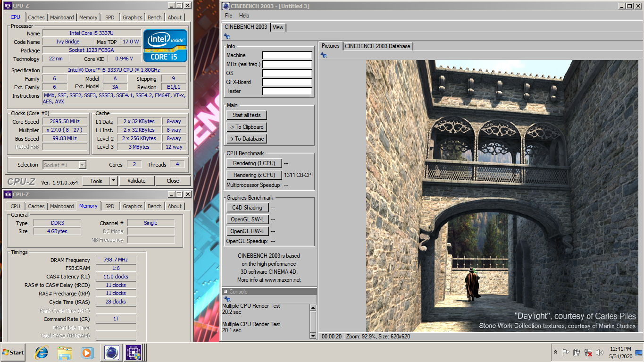Screen dimensions: 644x362
Task: Run Rendering (1 CPU) benchmark
Action: (x=254, y=163)
